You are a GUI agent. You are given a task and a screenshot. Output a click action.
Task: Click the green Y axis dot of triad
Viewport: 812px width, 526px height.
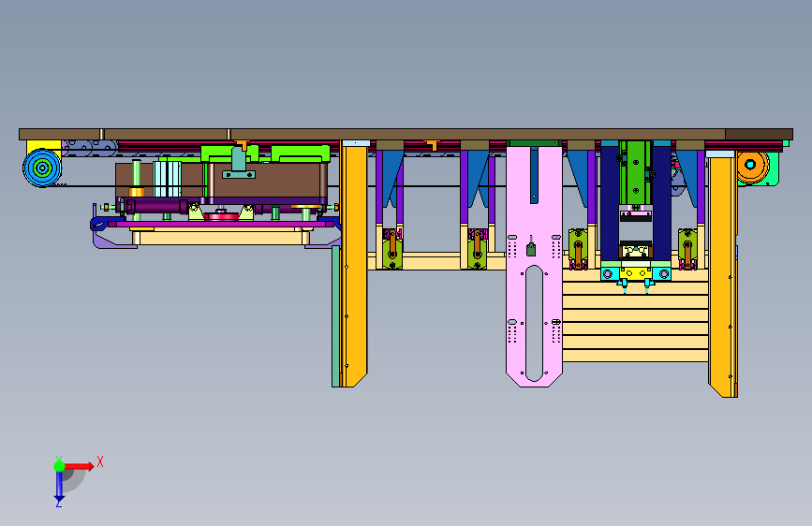point(59,466)
